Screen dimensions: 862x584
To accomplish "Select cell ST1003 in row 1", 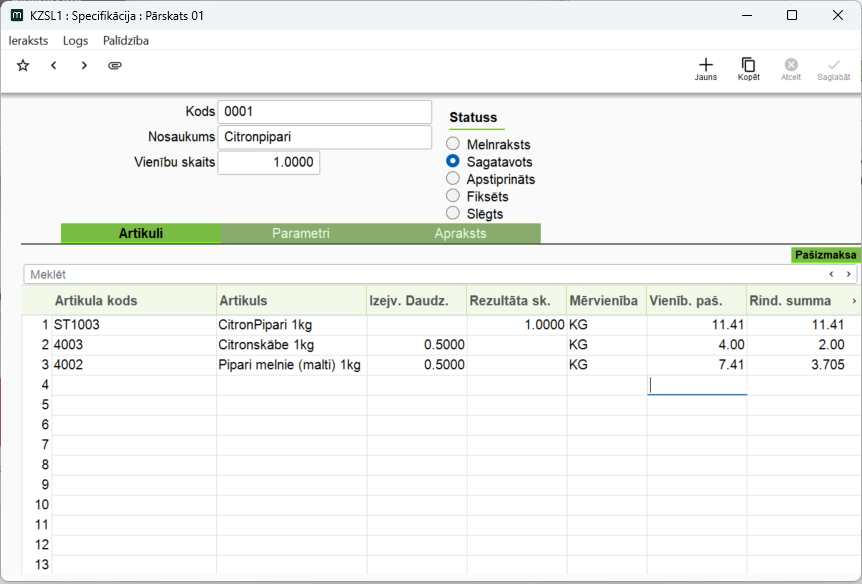I will click(x=134, y=324).
